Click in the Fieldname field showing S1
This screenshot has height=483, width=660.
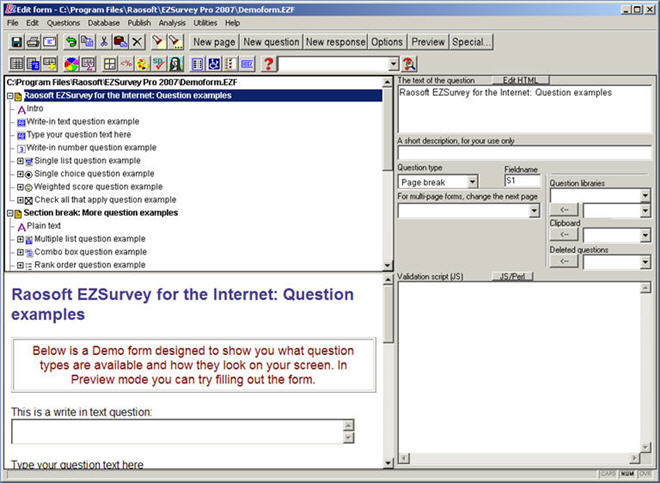(522, 181)
